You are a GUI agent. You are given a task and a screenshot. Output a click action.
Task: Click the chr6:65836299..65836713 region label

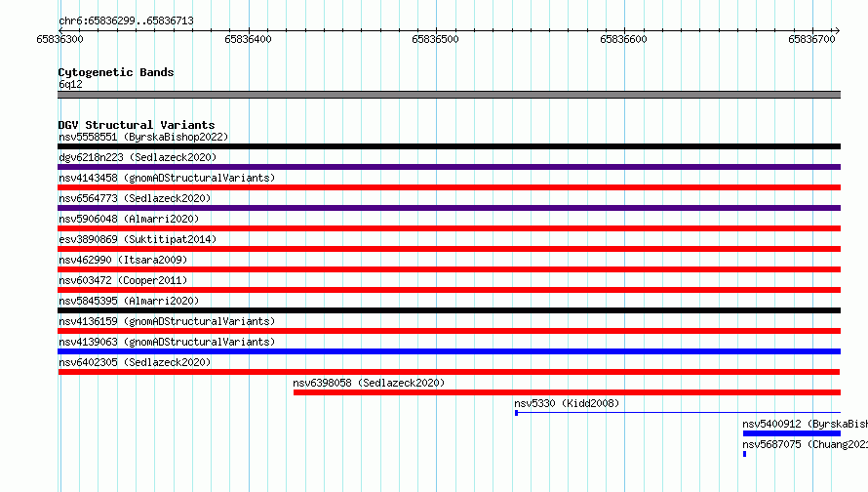[x=126, y=21]
